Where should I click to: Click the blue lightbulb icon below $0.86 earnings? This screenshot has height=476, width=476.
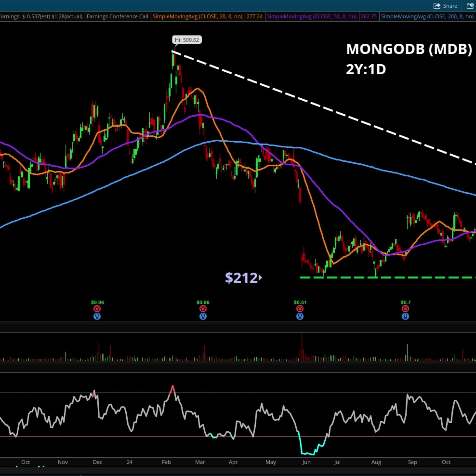(x=203, y=316)
